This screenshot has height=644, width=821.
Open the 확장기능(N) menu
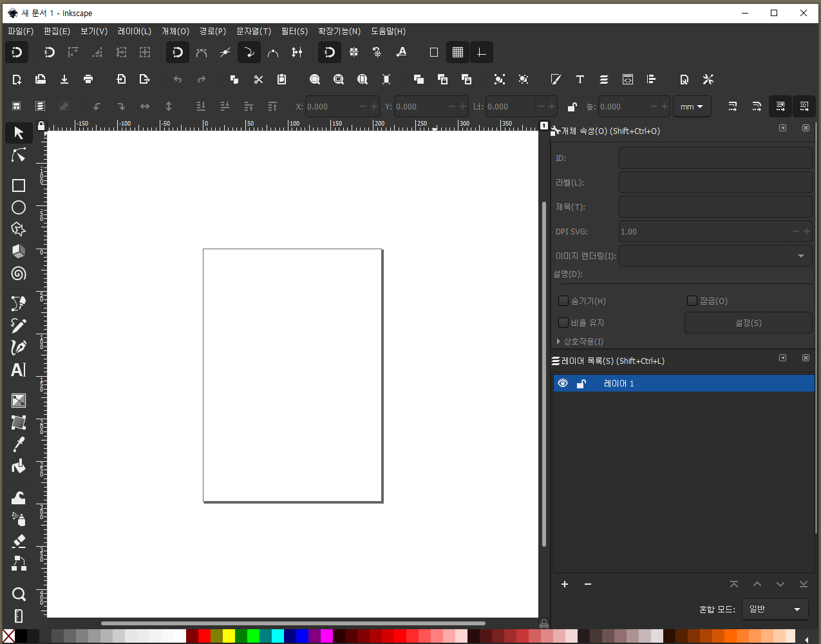339,31
